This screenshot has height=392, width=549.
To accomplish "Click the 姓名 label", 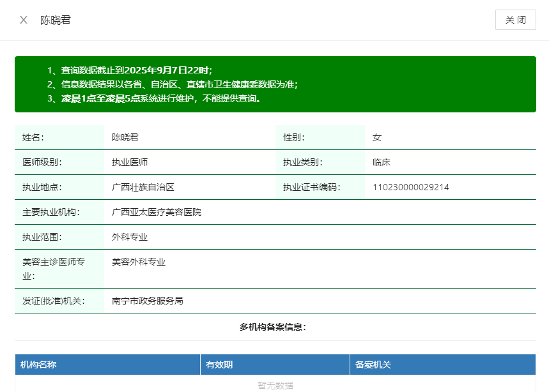I will tap(33, 137).
